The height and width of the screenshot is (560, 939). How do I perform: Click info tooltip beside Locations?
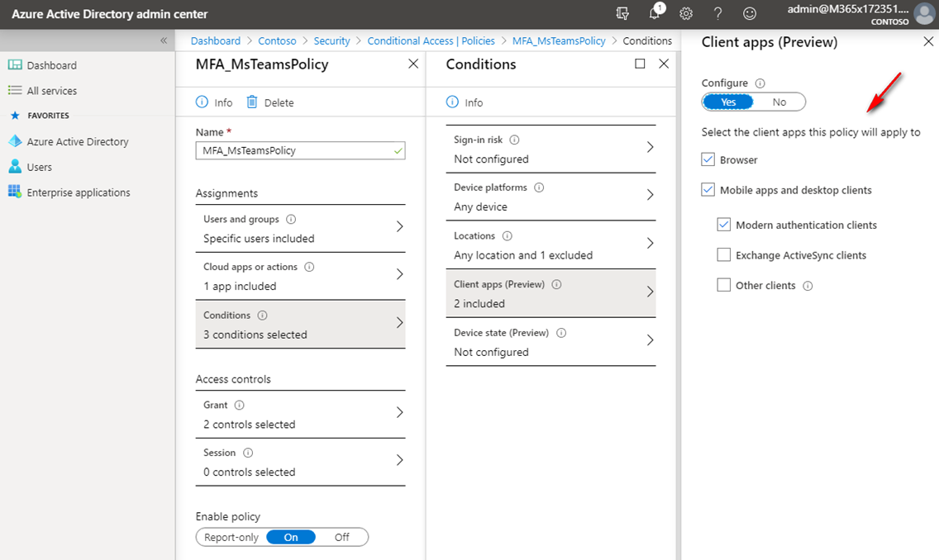(x=508, y=235)
